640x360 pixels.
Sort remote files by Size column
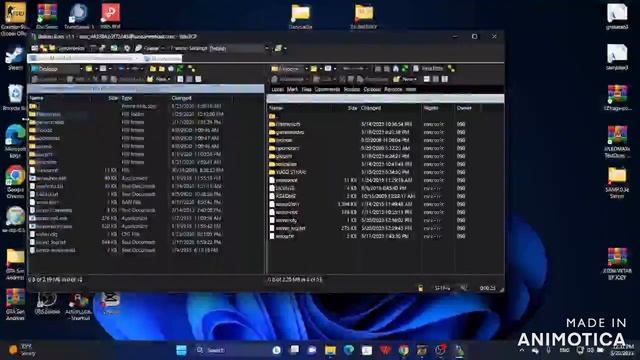pyautogui.click(x=352, y=108)
